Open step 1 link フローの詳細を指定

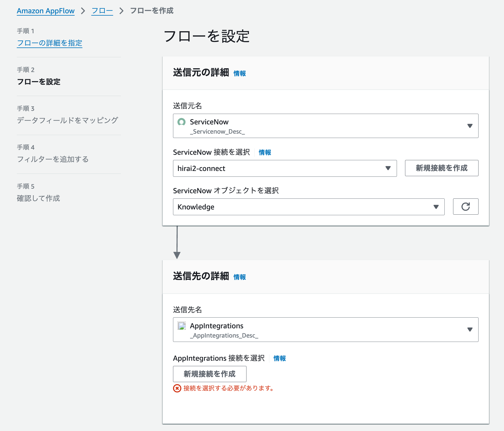[x=49, y=43]
